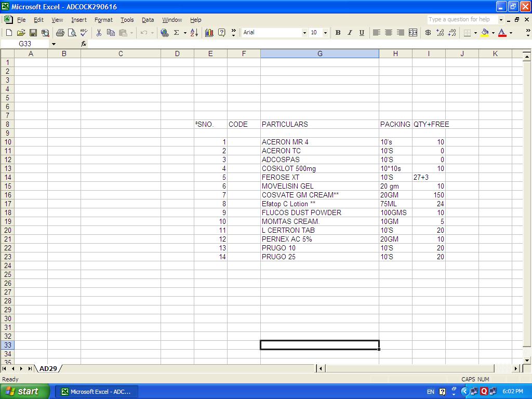Image resolution: width=532 pixels, height=399 pixels.
Task: Apply Currency Style format
Action: point(428,33)
